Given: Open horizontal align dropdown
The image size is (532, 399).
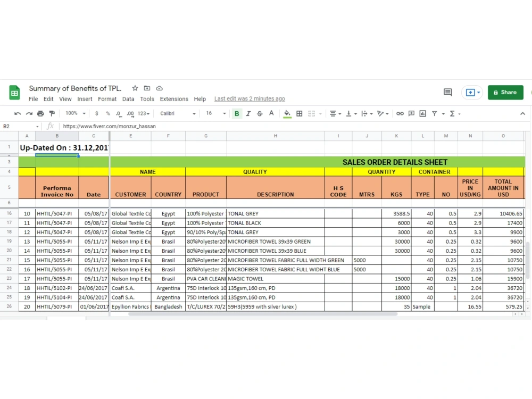Looking at the screenshot, I should coord(335,114).
